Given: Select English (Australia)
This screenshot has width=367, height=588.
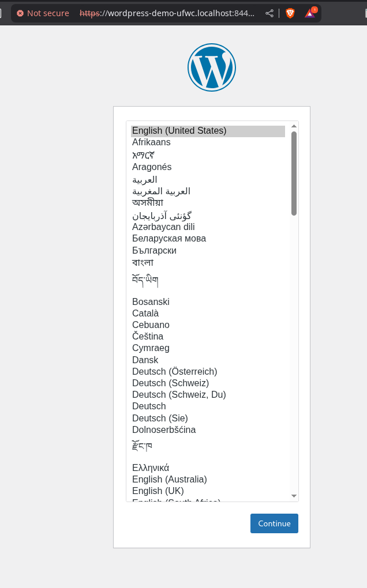Looking at the screenshot, I should tap(208, 479).
